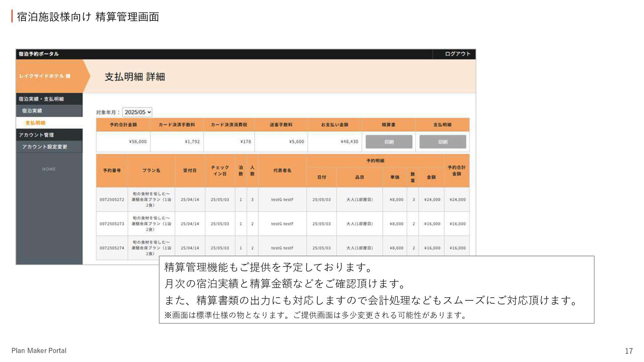
Task: Click reservation number 0072505274
Action: [112, 248]
